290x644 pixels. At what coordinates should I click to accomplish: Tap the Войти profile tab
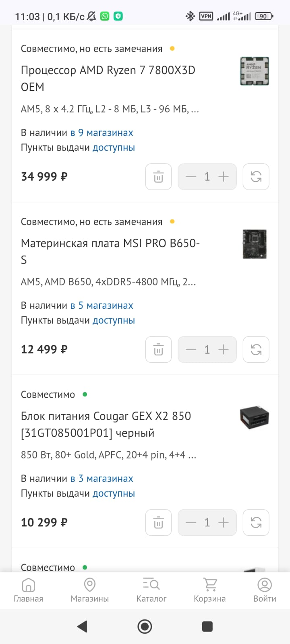pyautogui.click(x=265, y=590)
